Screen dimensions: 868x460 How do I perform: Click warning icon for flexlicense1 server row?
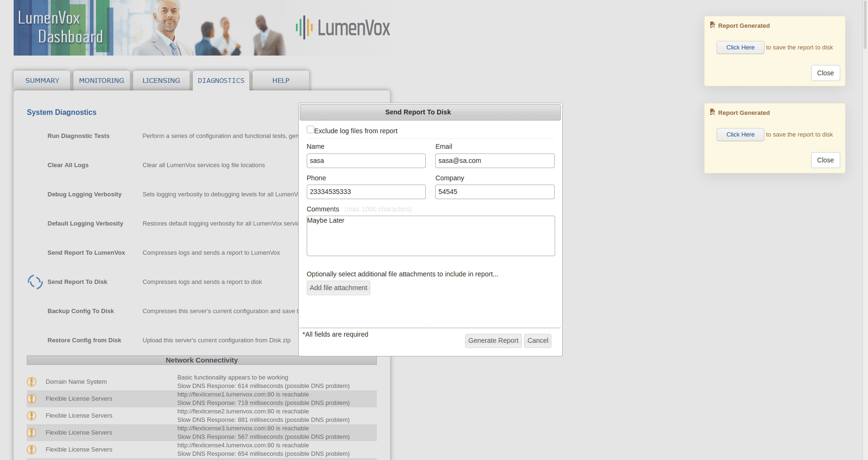click(32, 399)
